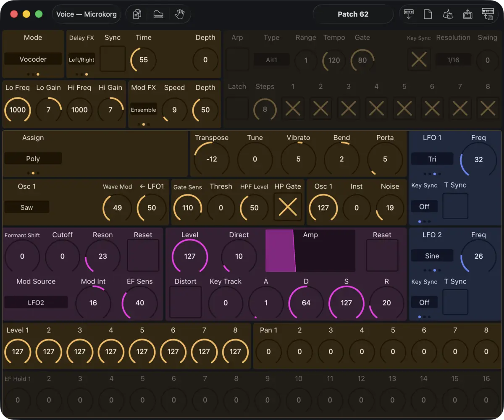Toggle the Arp Key Sync X box
The height and width of the screenshot is (420, 504).
[x=419, y=59]
